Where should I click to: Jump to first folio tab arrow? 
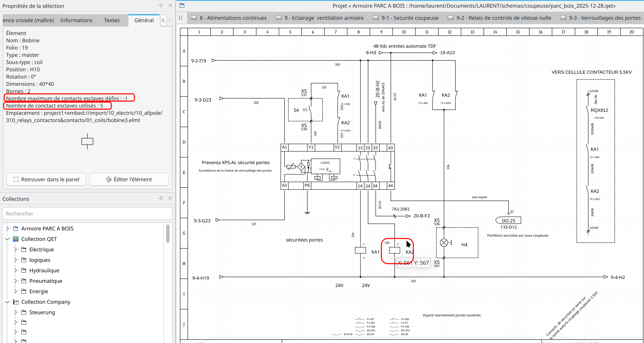[x=182, y=18]
